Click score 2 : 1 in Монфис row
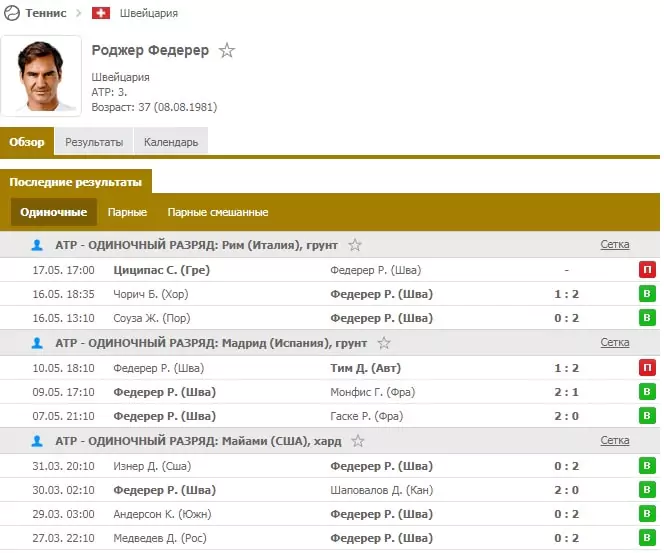The image size is (664, 553). point(567,392)
